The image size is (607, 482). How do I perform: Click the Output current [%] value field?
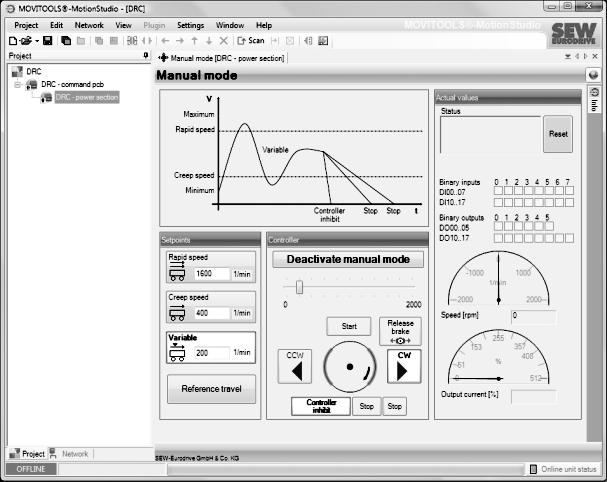tap(533, 396)
